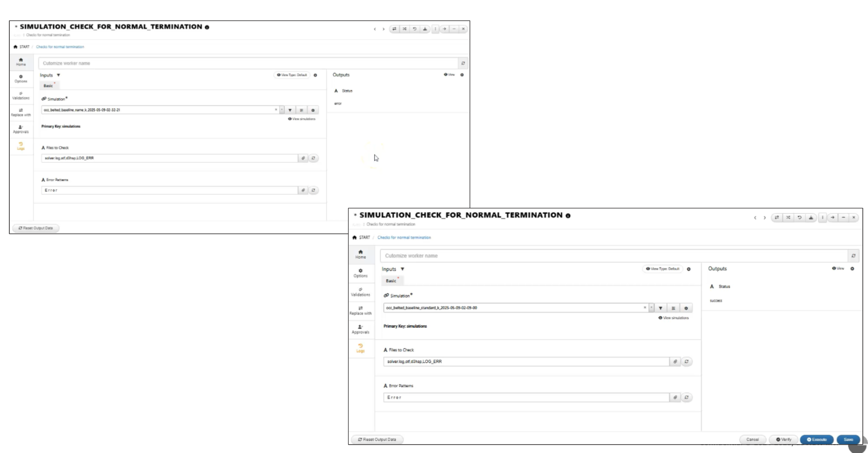Open Inputs gear settings in success-status window
Screen dimensions: 868x453
click(x=689, y=269)
